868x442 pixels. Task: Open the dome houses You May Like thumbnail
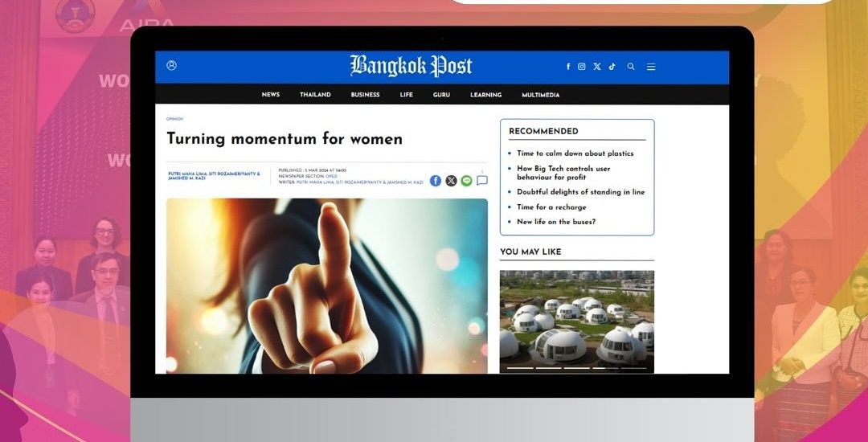point(577,321)
